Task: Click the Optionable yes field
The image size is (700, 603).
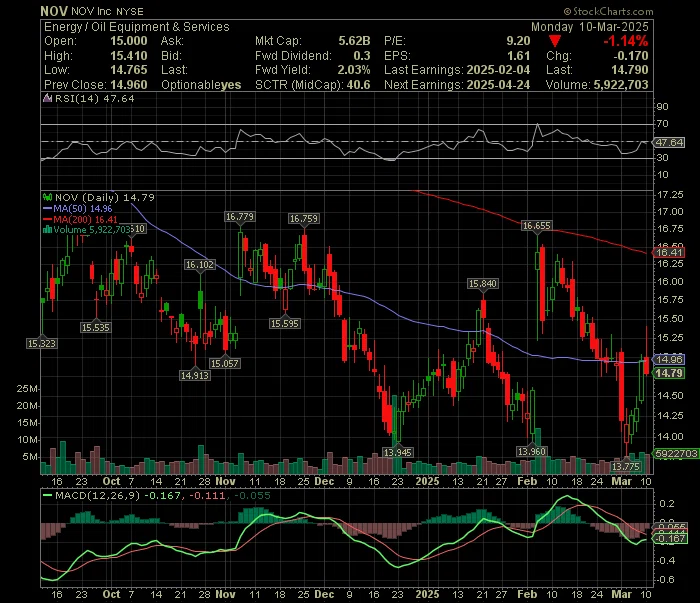Action: 201,85
